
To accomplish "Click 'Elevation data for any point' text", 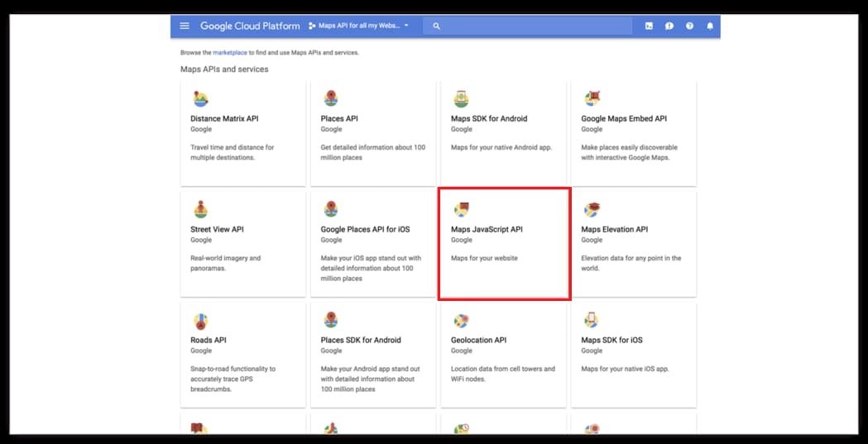I will pos(631,263).
